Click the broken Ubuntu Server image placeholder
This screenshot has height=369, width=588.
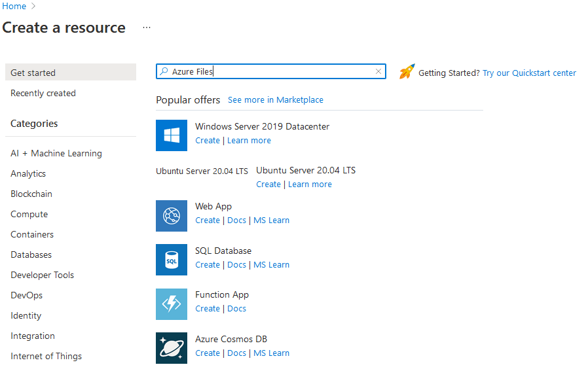(202, 171)
